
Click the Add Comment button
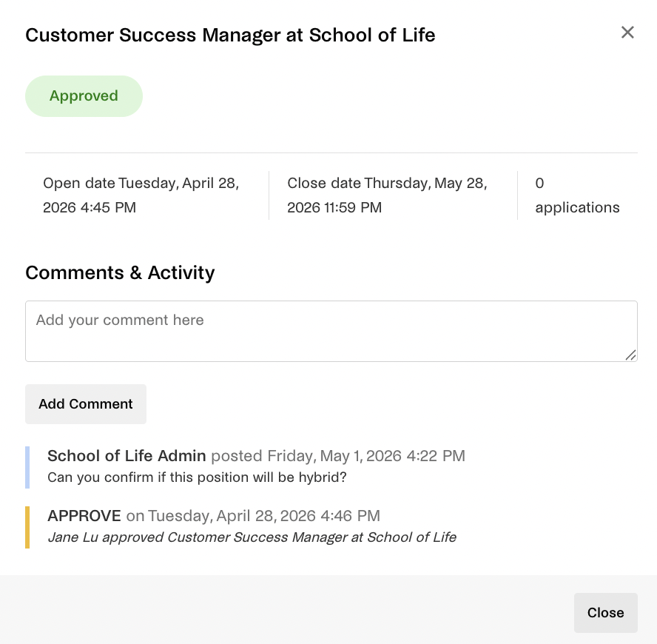tap(86, 403)
